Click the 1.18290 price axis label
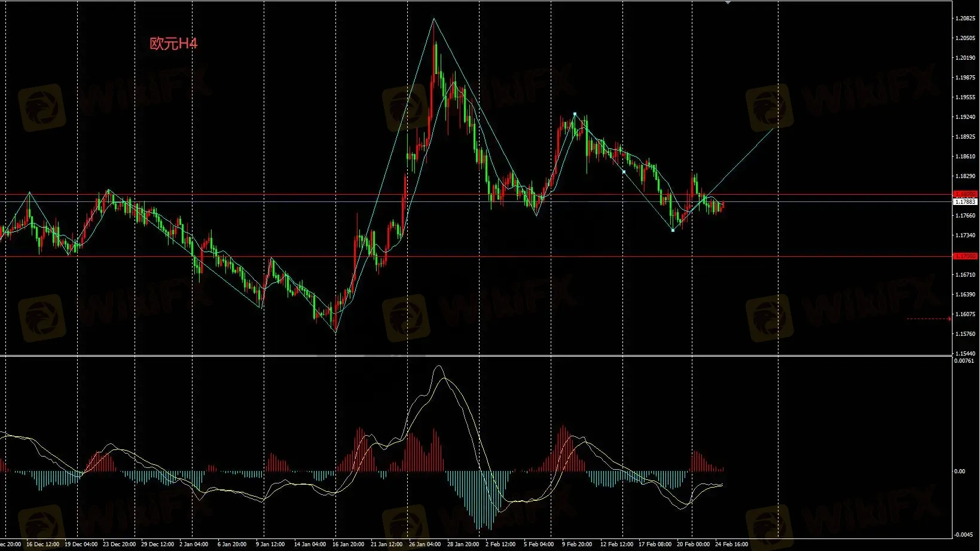This screenshot has width=980, height=551. [965, 176]
